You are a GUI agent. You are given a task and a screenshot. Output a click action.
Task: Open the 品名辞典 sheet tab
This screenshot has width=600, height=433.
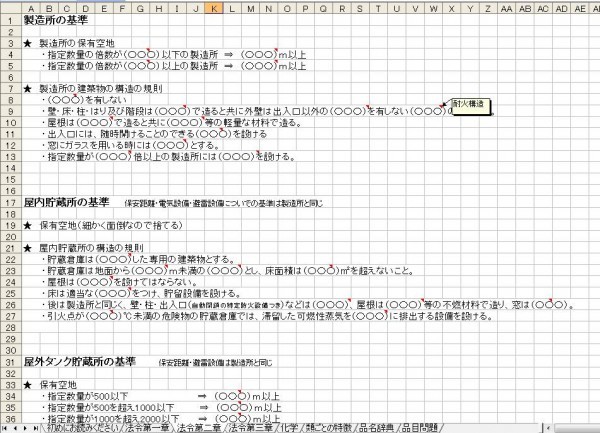377,428
